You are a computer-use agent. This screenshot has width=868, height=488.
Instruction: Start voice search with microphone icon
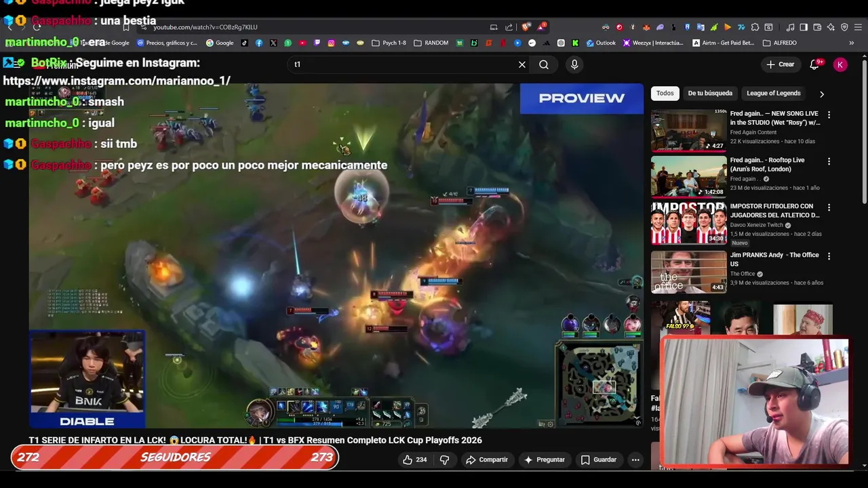574,64
